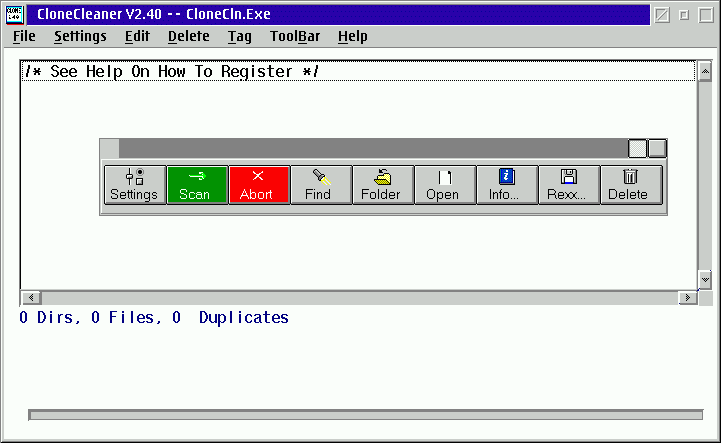This screenshot has width=721, height=443.
Task: Click the Rexx... diskette button
Action: click(x=569, y=185)
